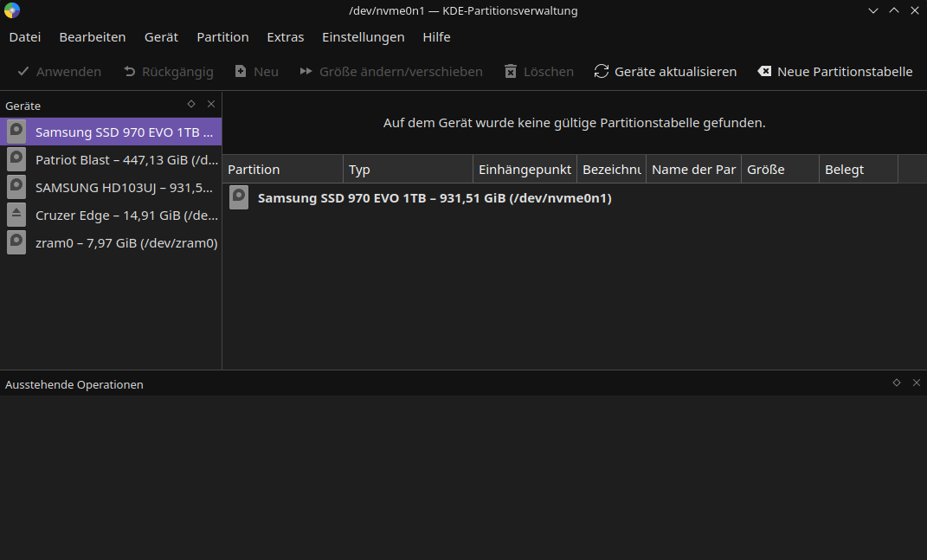
Task: Select Cruzer Edge 14,91 GiB device
Action: tap(111, 216)
